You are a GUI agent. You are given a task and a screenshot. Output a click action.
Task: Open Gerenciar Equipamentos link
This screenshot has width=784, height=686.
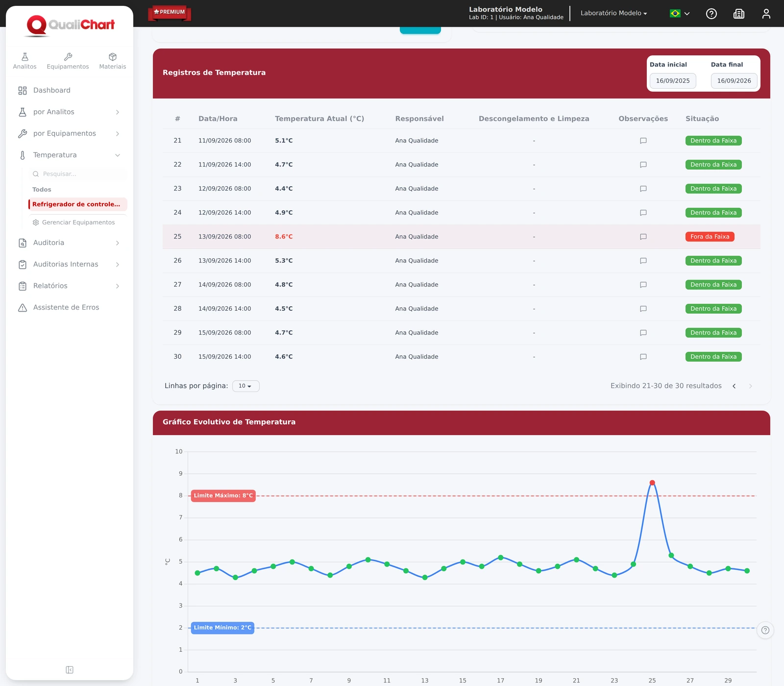[x=73, y=222]
